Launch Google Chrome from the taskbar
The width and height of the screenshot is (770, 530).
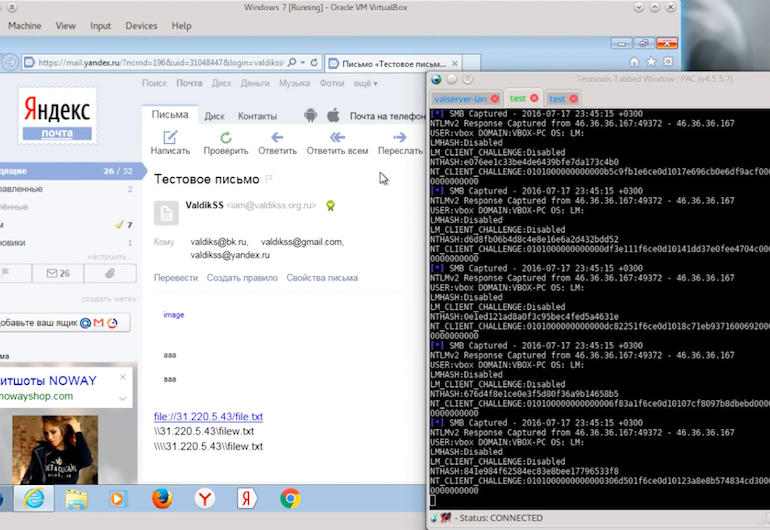pyautogui.click(x=290, y=499)
